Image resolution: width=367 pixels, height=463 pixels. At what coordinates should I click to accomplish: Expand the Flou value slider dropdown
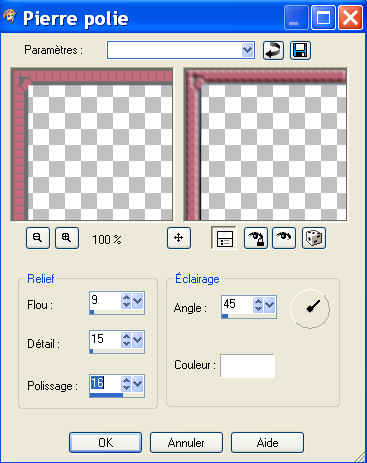coord(138,302)
